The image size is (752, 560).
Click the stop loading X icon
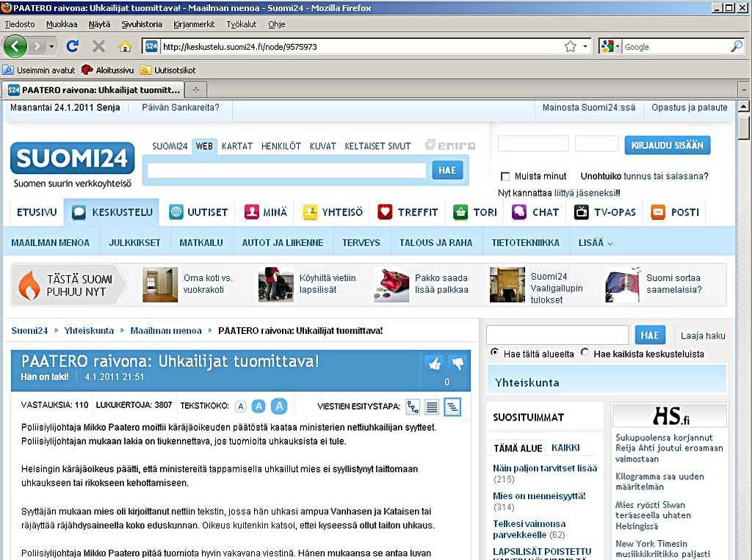99,46
